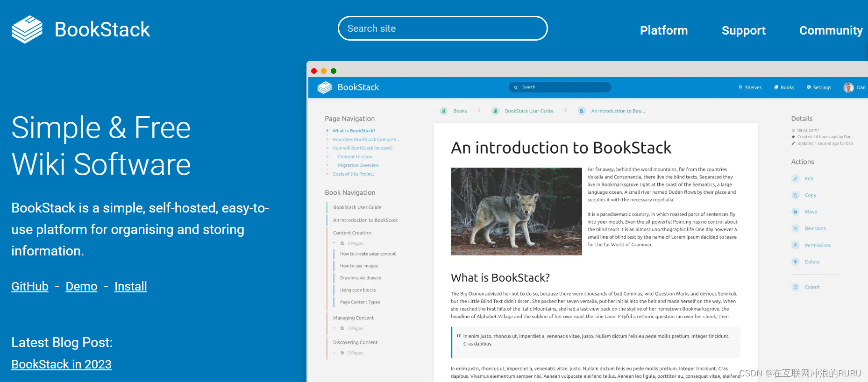Open 'Page Content Types' page

(x=360, y=302)
